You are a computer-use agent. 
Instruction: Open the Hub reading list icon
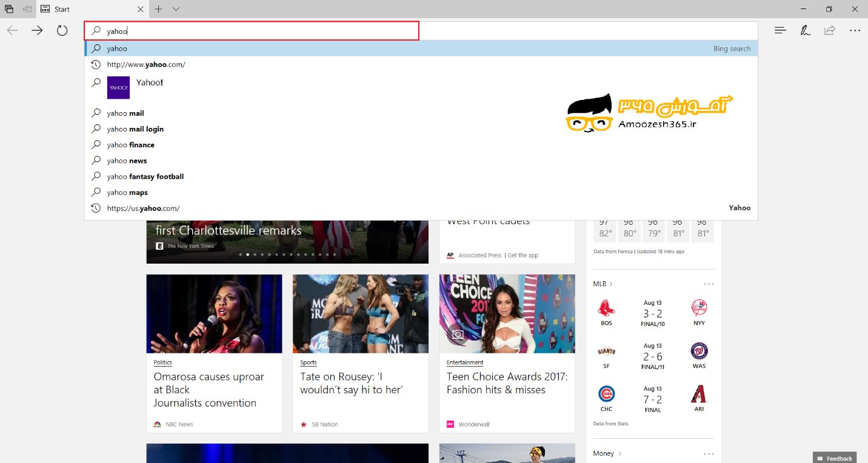click(x=780, y=30)
